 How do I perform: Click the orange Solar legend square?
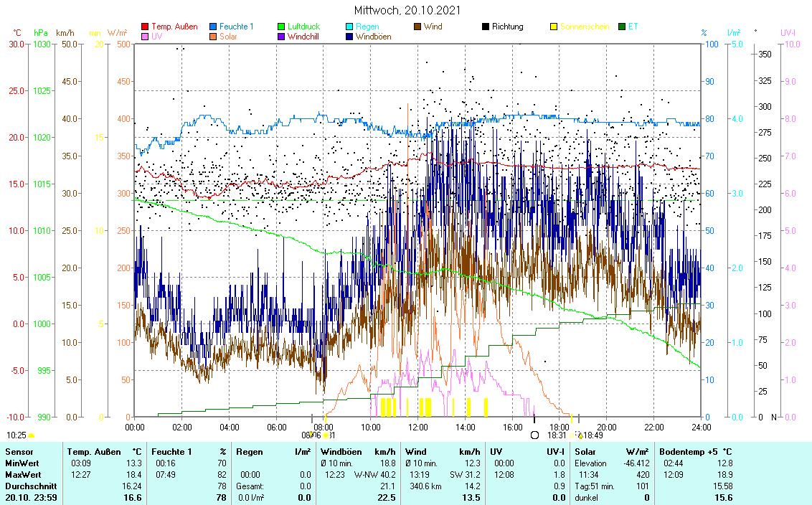(214, 37)
